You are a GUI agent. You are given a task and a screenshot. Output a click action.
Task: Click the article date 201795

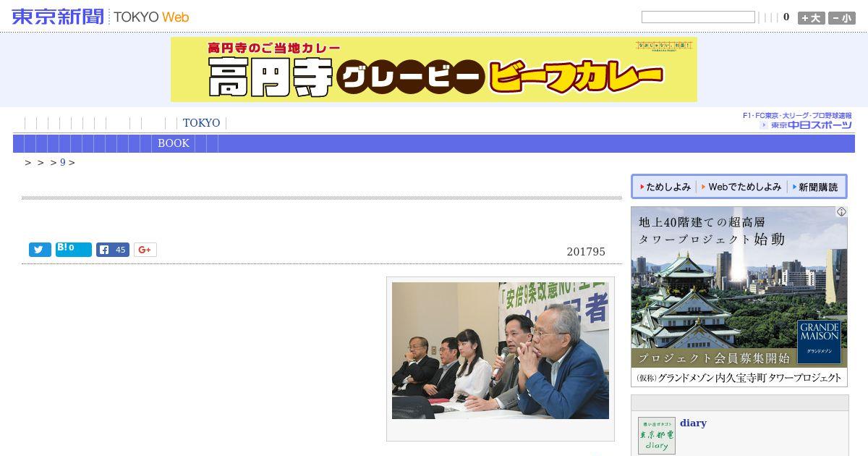586,252
